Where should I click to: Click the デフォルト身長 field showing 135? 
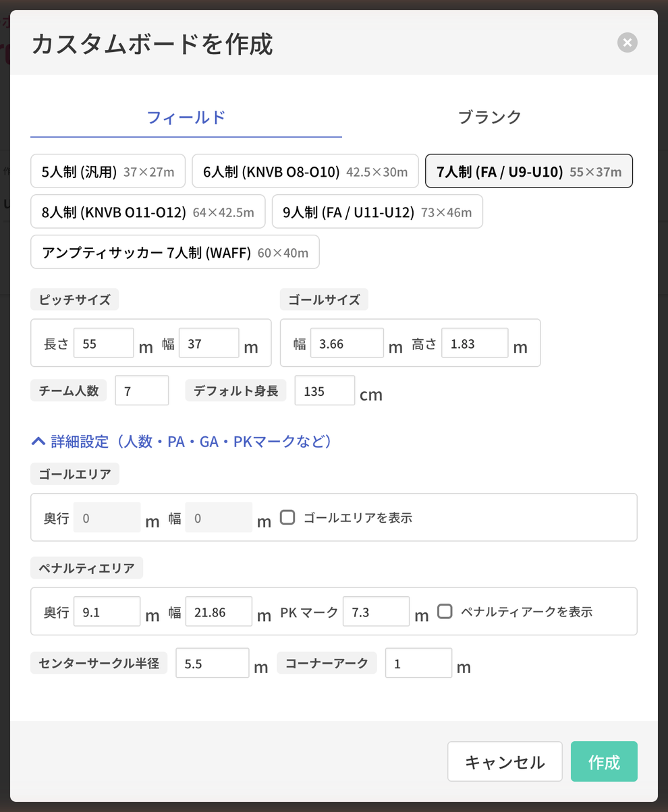point(325,390)
